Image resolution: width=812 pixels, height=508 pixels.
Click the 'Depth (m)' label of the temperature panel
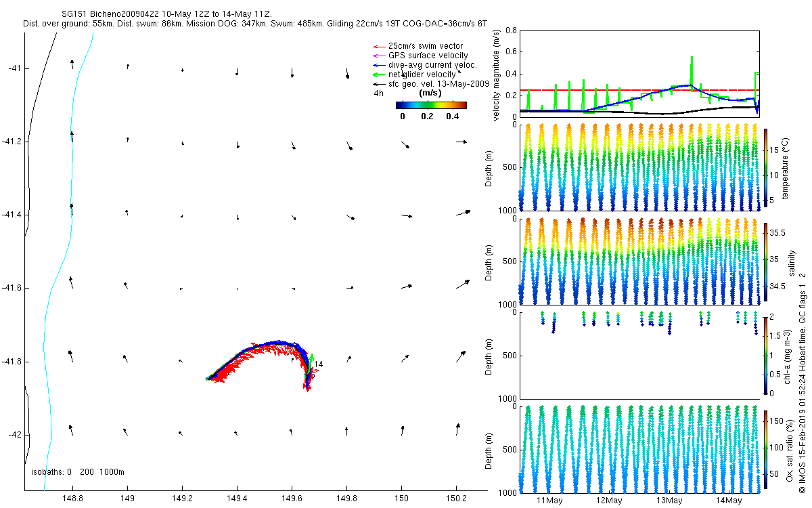pyautogui.click(x=489, y=168)
